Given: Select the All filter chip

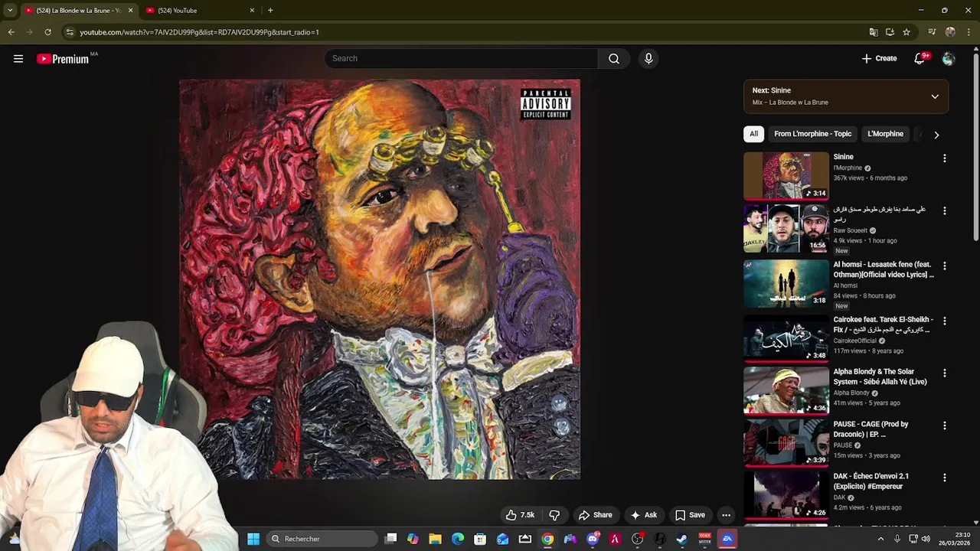Looking at the screenshot, I should click(753, 134).
